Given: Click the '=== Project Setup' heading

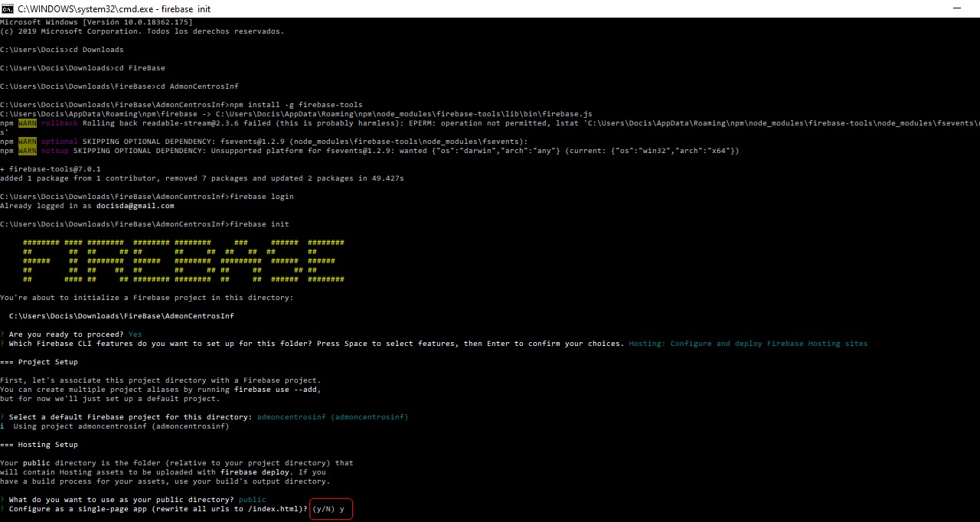Looking at the screenshot, I should (38, 362).
